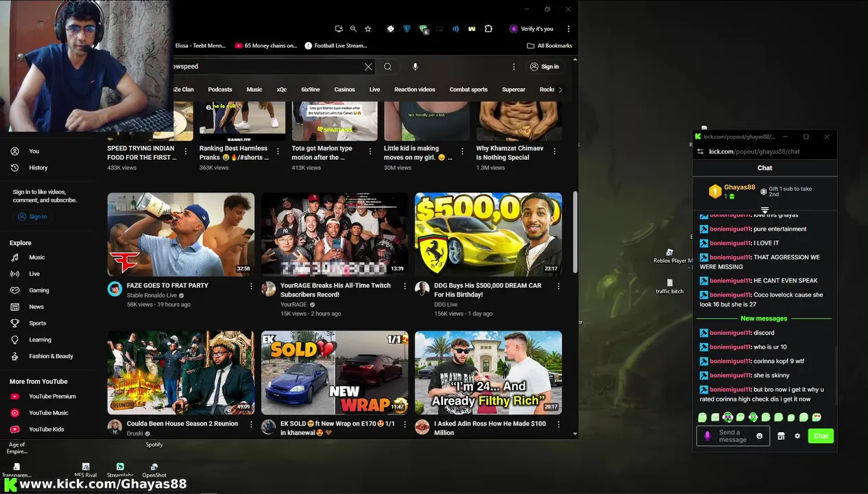Clear the YouTube search box text

[x=368, y=67]
